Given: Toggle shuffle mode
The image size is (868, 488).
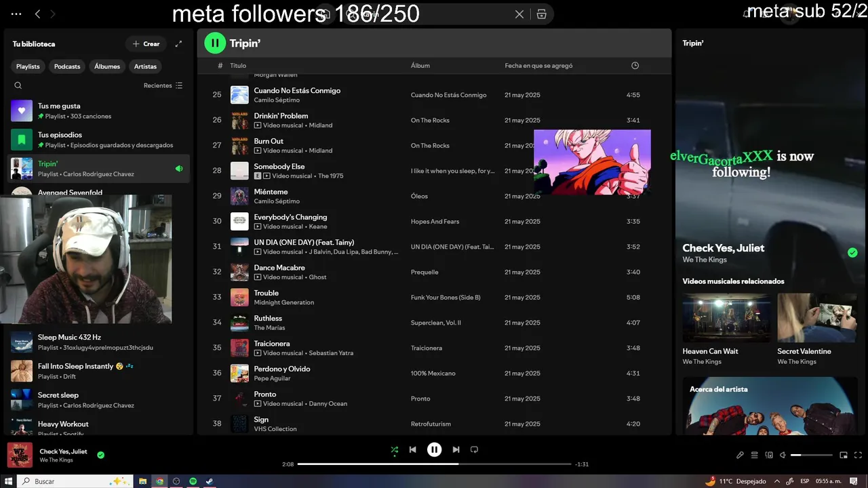Looking at the screenshot, I should click(395, 449).
